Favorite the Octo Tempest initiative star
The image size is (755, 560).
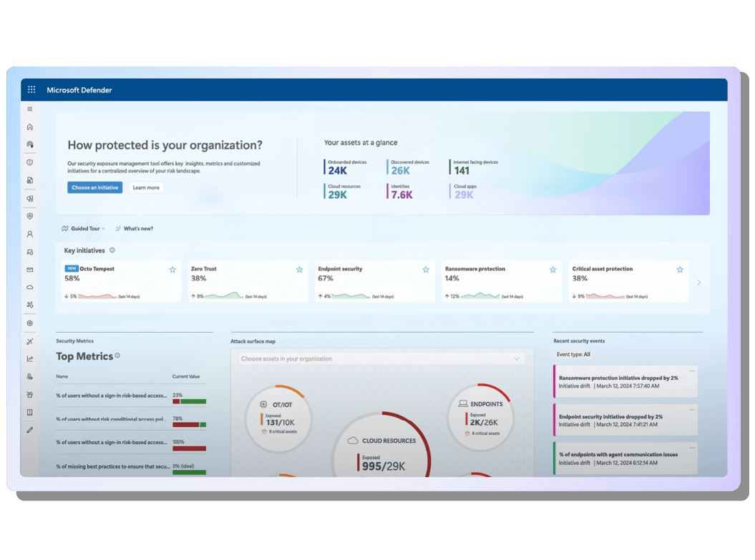172,270
